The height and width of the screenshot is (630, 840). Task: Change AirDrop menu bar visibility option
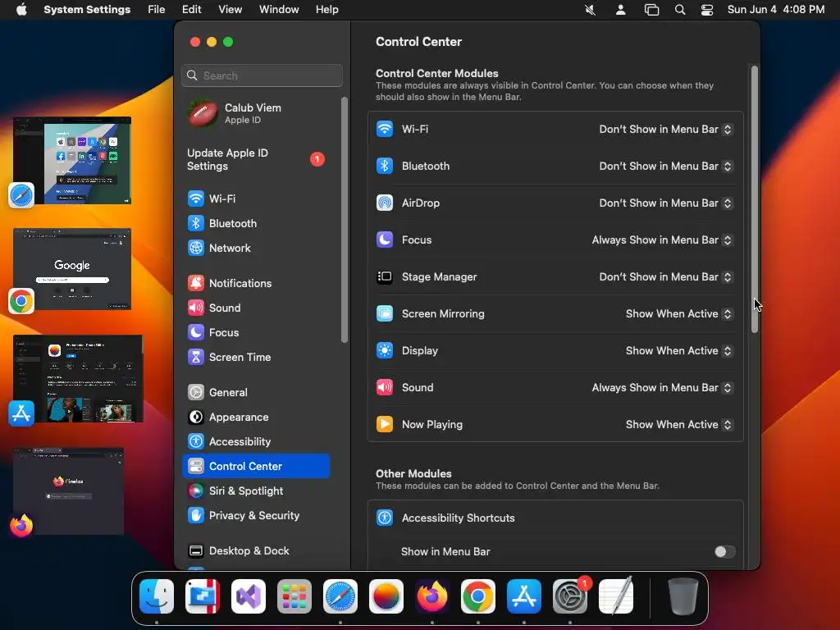(665, 203)
